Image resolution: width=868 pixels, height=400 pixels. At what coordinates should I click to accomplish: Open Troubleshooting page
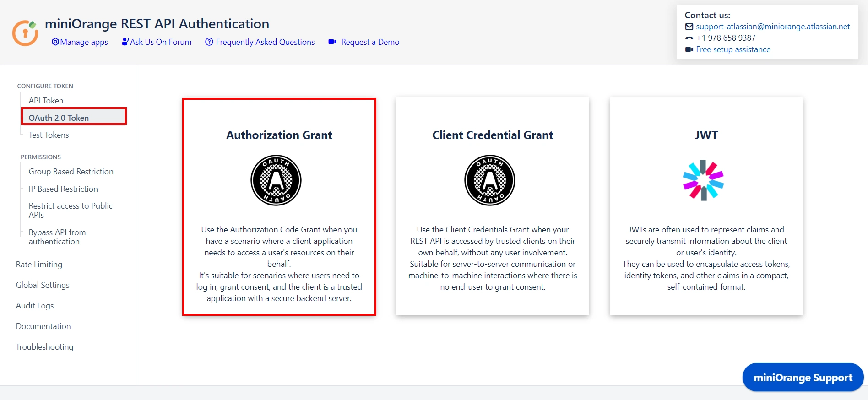tap(44, 347)
